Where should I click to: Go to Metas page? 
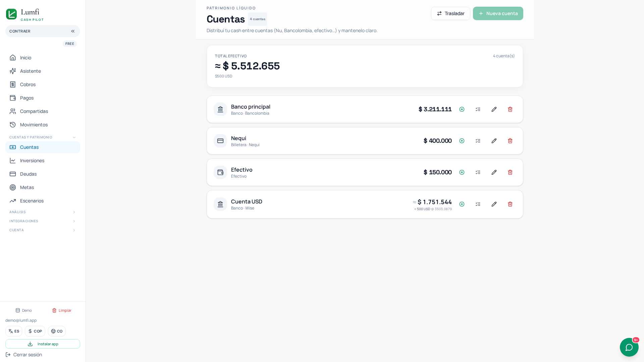43,187
